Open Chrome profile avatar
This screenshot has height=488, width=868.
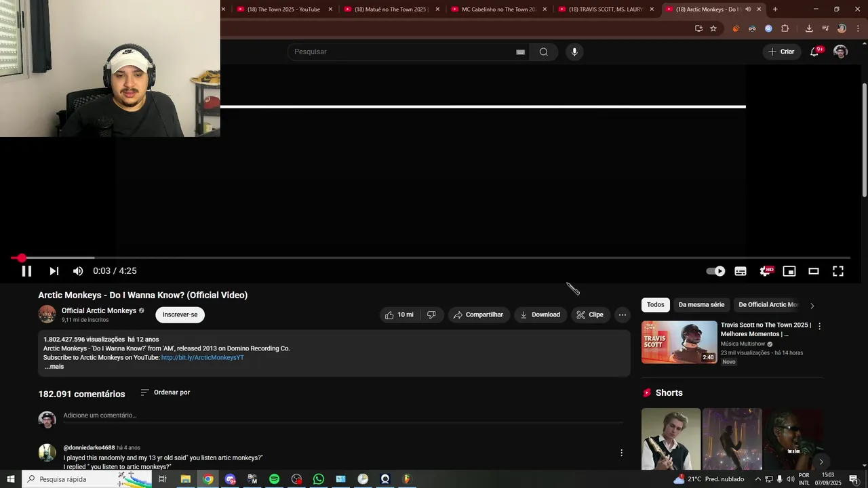coord(842,28)
